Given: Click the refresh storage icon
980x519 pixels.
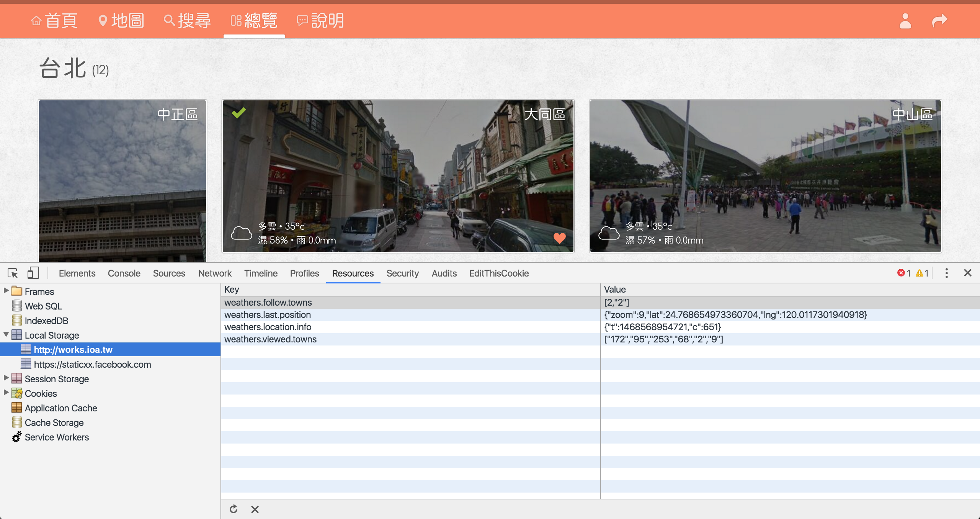Looking at the screenshot, I should click(x=234, y=509).
